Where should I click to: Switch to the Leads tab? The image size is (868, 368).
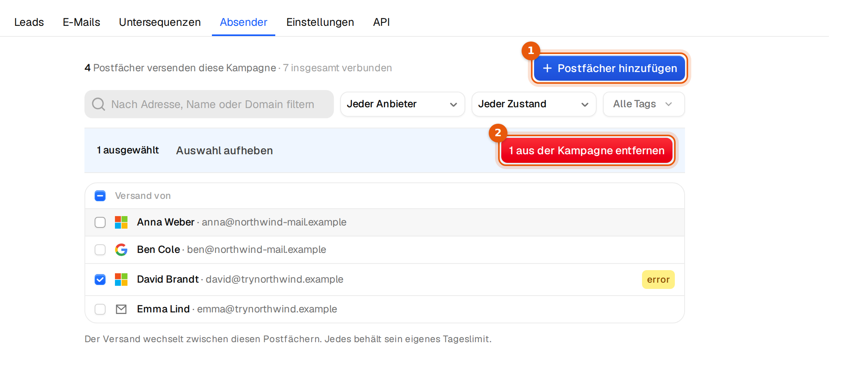click(29, 22)
